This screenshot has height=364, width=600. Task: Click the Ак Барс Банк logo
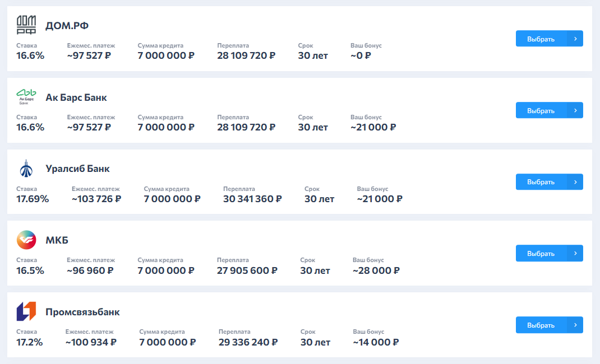tap(26, 97)
